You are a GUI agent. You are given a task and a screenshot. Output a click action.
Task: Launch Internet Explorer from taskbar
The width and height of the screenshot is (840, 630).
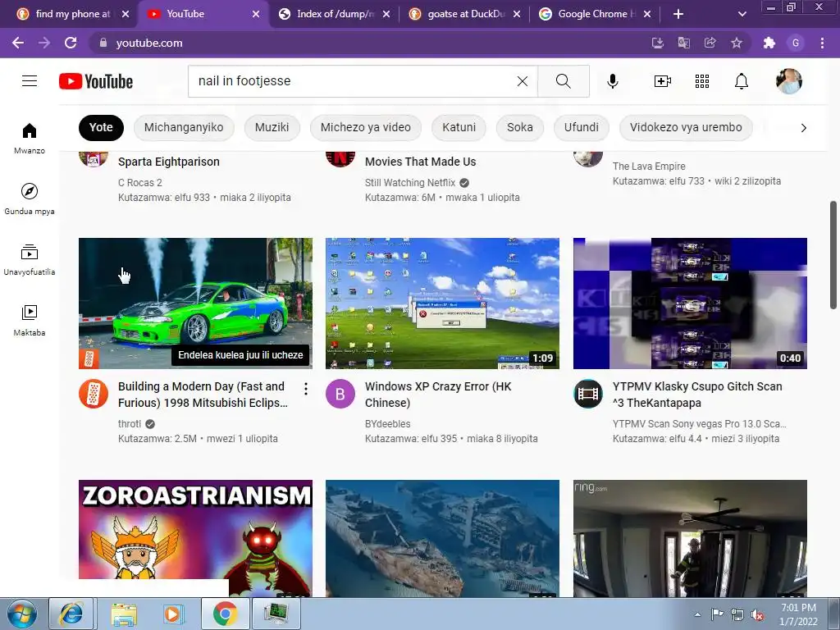71,614
